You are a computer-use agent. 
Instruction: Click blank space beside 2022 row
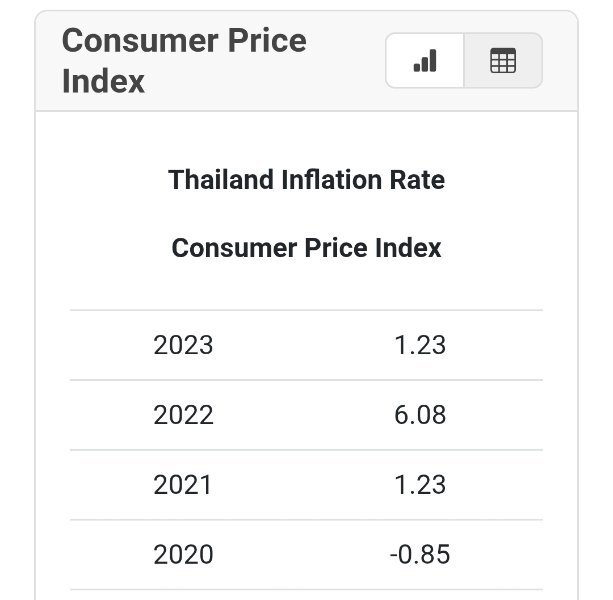[303, 415]
